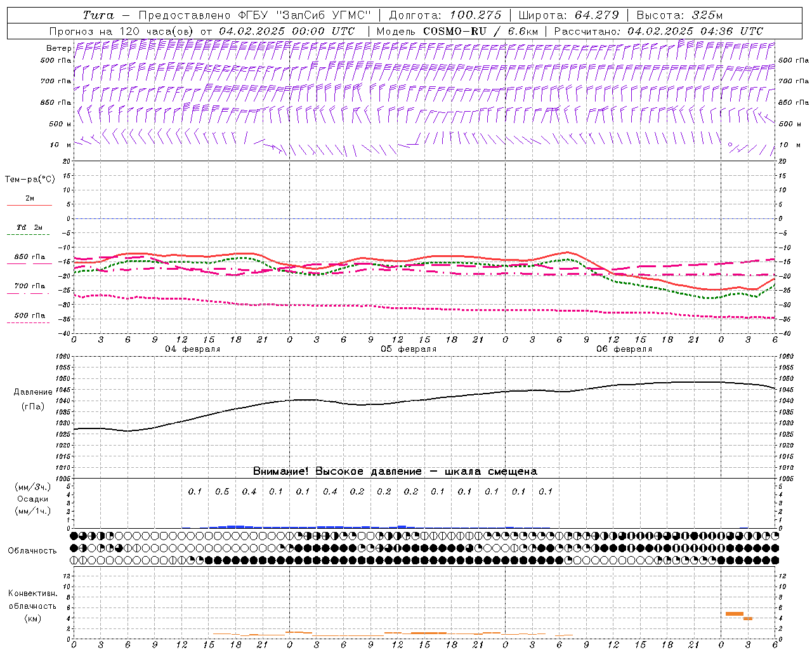Click the (мм/1ч.) precipitation unit label

[x=32, y=511]
